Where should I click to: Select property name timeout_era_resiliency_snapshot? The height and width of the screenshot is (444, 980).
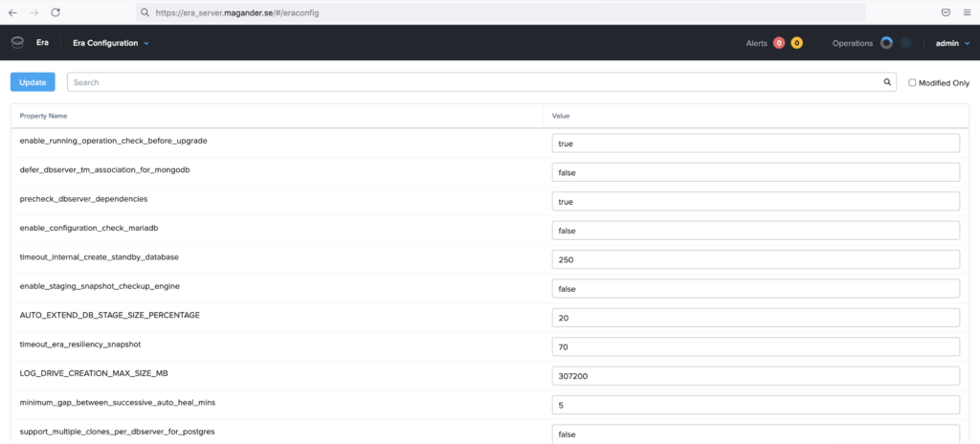click(x=80, y=344)
